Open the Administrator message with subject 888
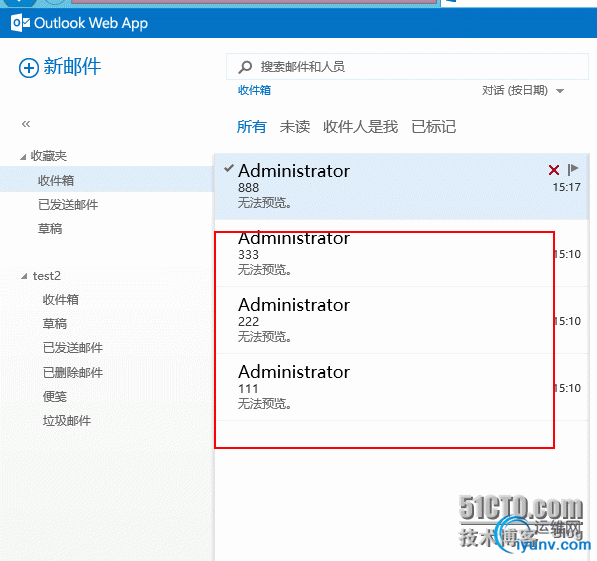This screenshot has width=597, height=561. (x=402, y=187)
